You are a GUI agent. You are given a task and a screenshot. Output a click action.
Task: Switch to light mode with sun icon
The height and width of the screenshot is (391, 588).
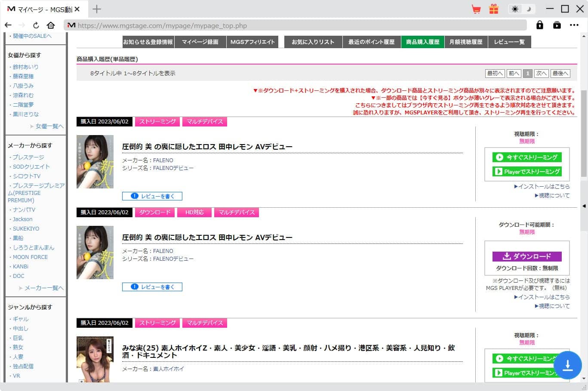[515, 9]
